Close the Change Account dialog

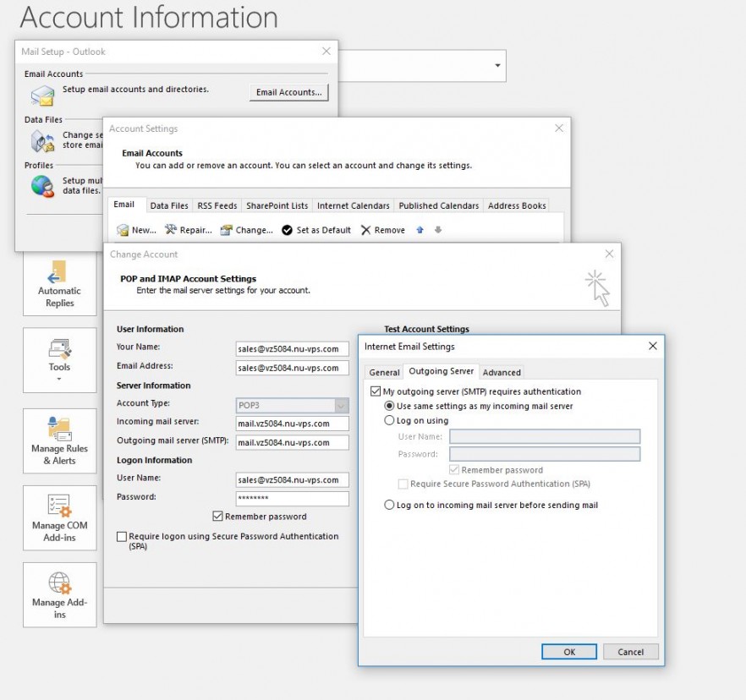(x=609, y=254)
